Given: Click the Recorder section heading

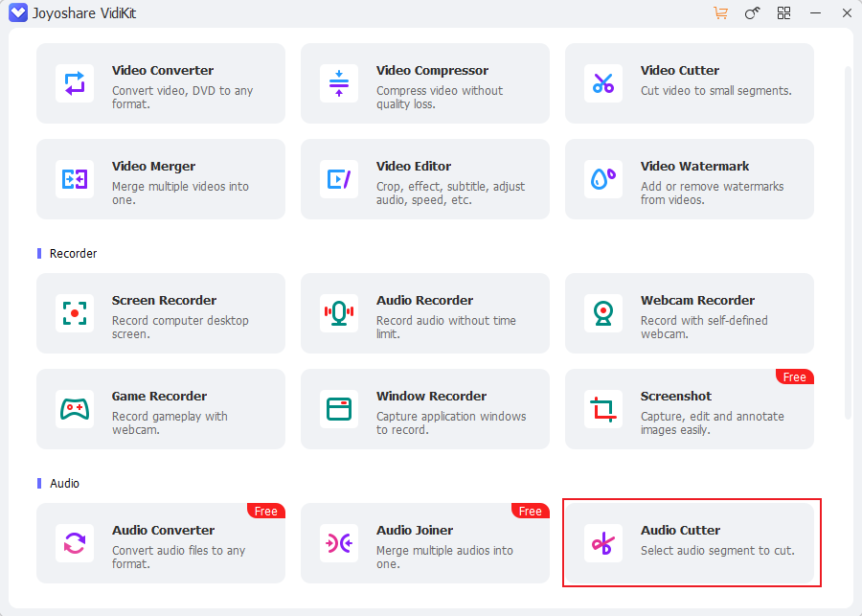Looking at the screenshot, I should pyautogui.click(x=73, y=254).
